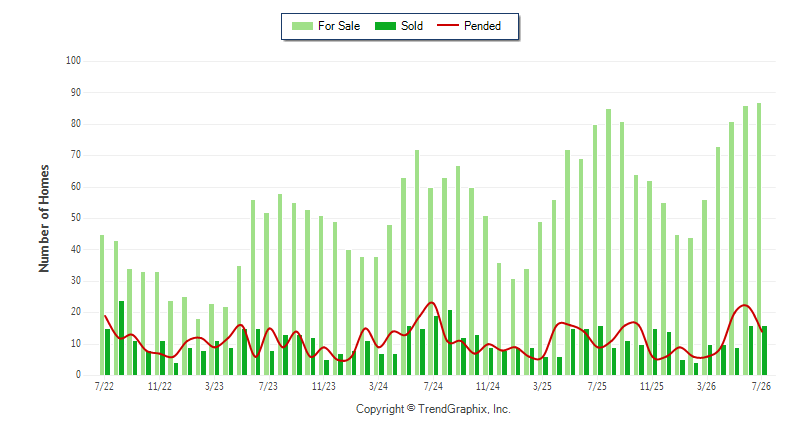Click the For Sale legend color swatch
This screenshot has width=800, height=434.
[302, 26]
